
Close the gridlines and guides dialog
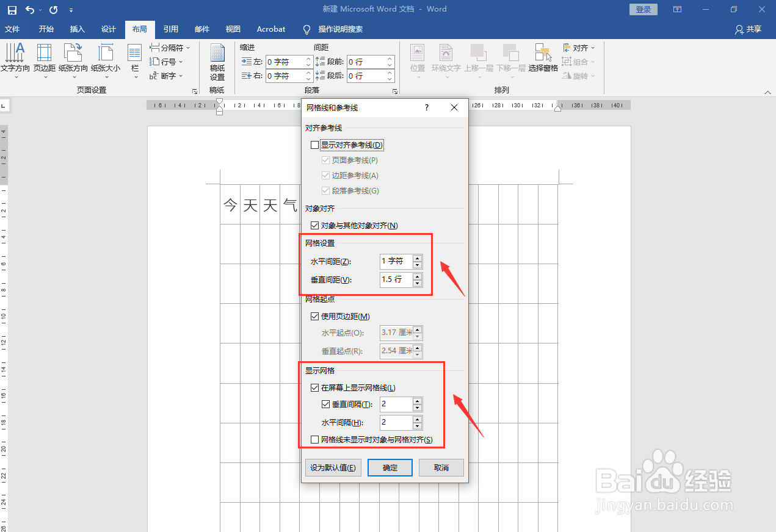click(x=454, y=107)
